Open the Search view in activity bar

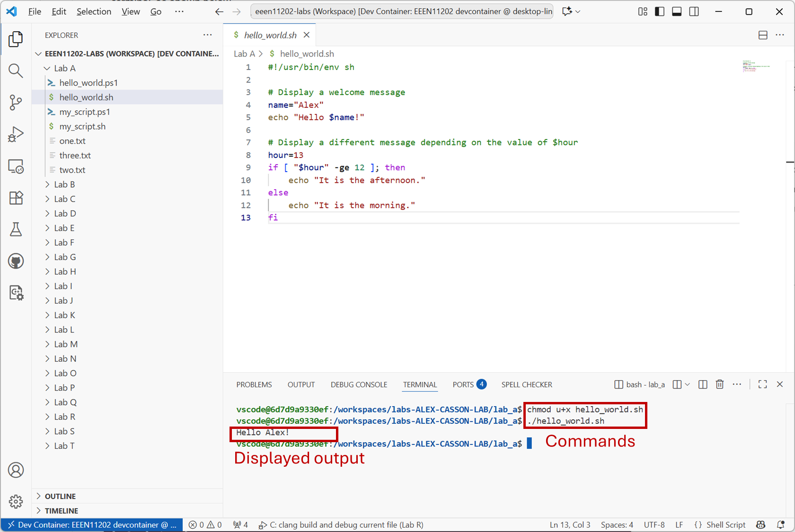(16, 71)
